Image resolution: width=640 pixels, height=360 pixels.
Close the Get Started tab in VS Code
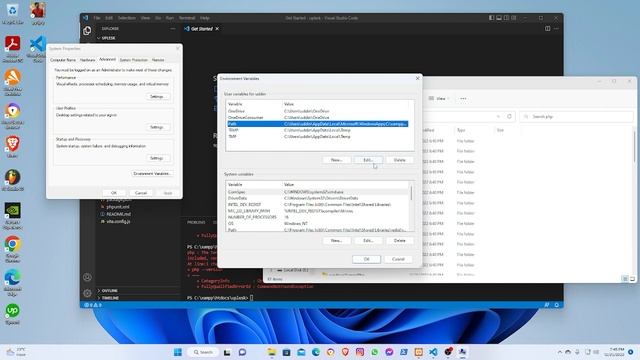click(217, 29)
